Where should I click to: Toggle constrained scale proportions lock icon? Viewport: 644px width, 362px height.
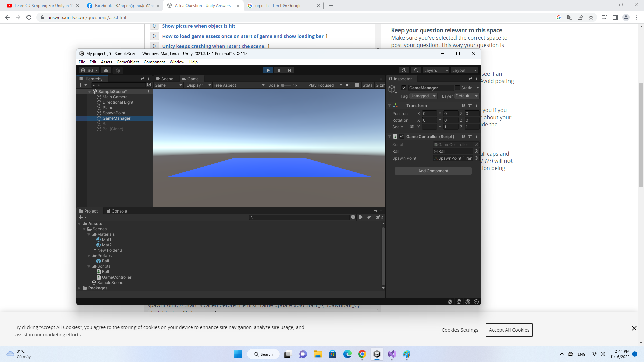click(412, 127)
